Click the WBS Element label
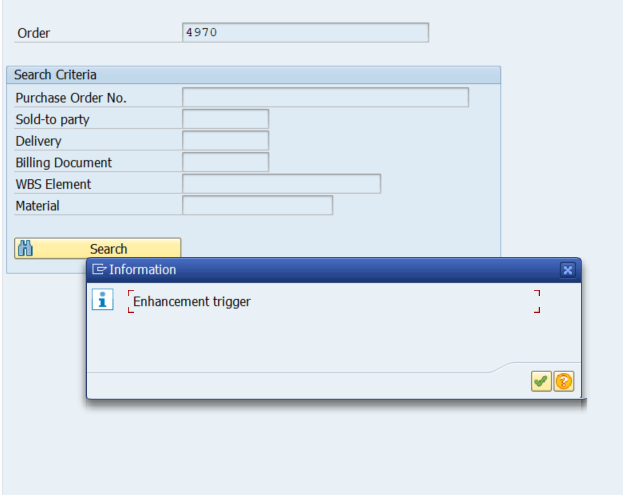 tap(53, 184)
